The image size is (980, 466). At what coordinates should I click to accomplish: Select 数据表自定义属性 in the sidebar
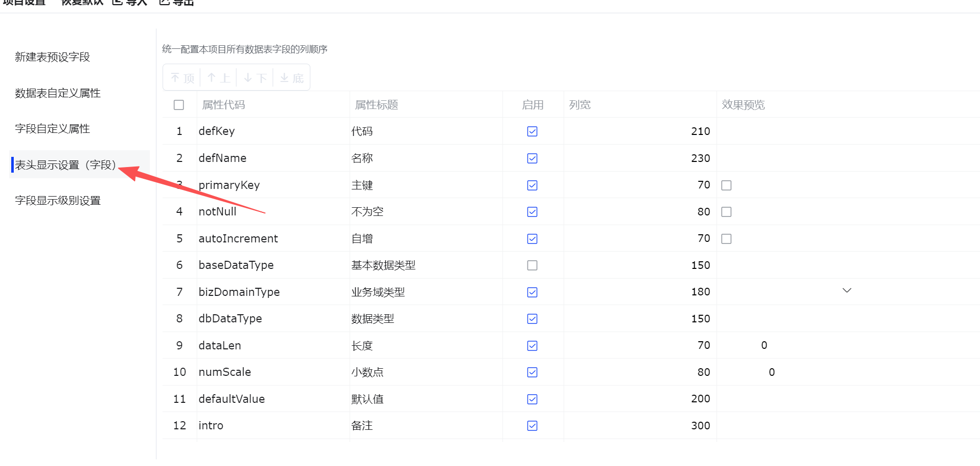[x=58, y=93]
